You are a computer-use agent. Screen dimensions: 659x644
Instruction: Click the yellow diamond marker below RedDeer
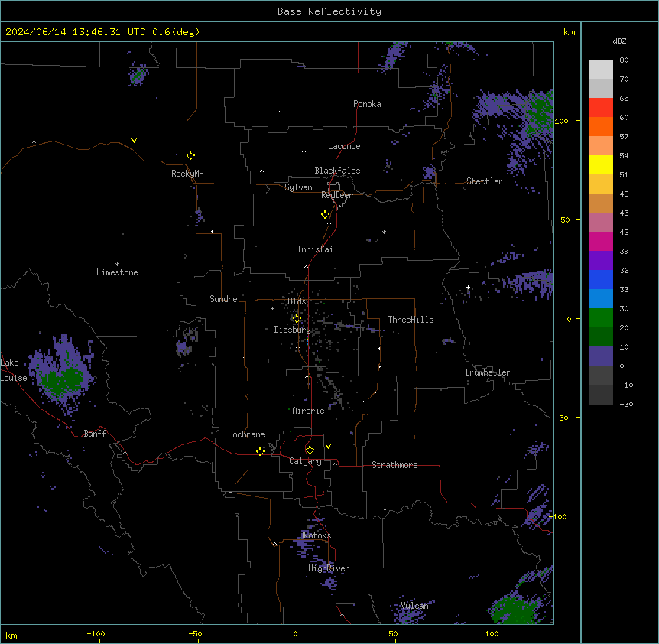pyautogui.click(x=326, y=214)
